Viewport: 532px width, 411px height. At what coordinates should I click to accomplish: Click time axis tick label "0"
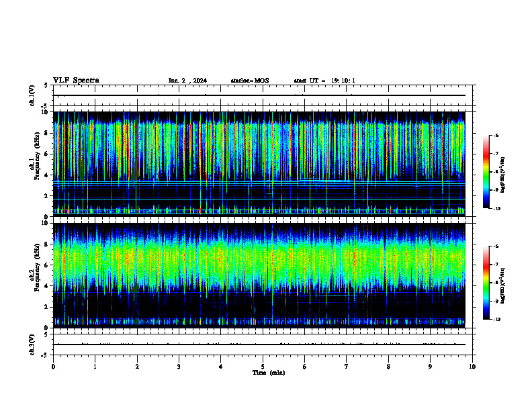point(53,367)
